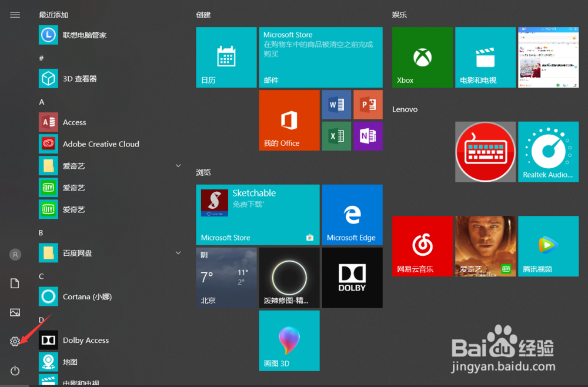
Task: Click the 最近添加 heading
Action: click(54, 15)
